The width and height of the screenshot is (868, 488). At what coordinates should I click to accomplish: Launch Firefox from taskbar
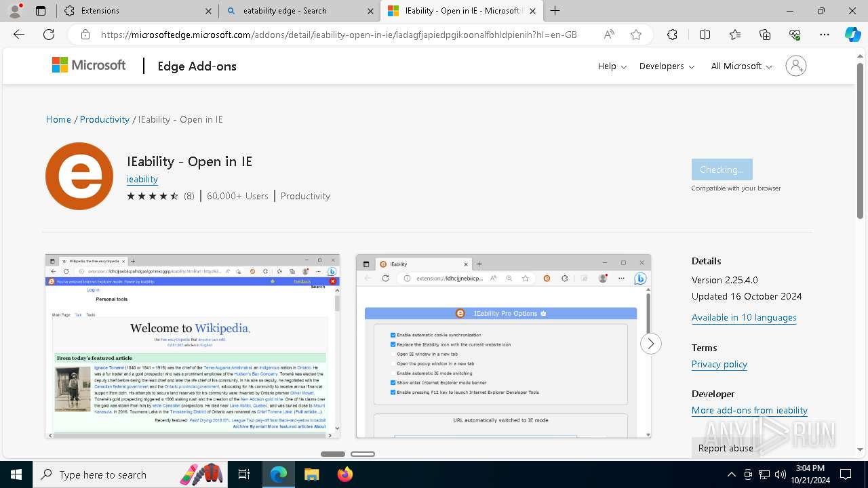click(x=344, y=474)
